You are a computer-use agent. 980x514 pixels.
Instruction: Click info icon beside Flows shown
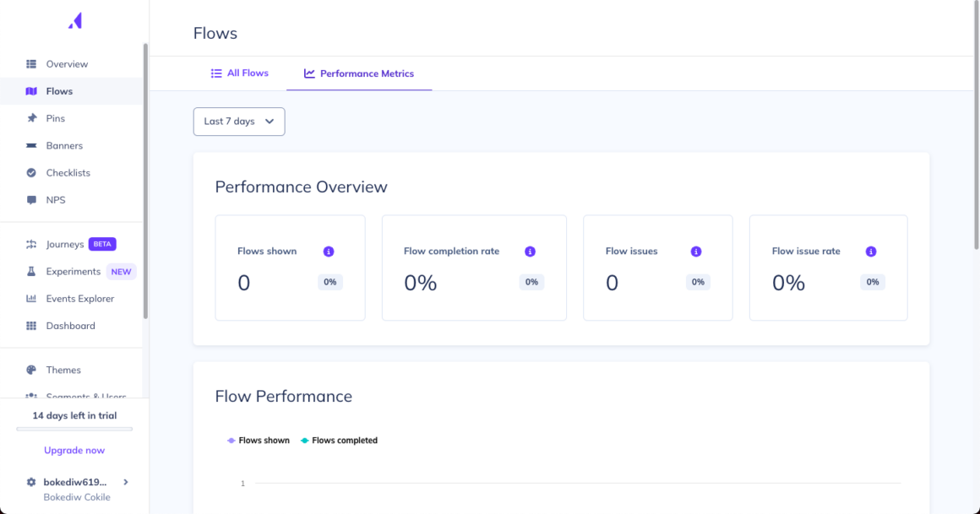click(329, 252)
